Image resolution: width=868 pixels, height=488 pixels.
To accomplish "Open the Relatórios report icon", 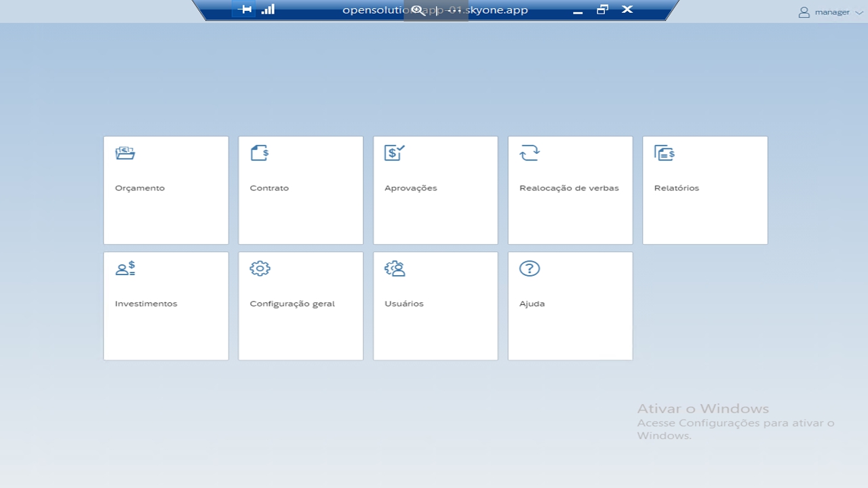I will pyautogui.click(x=664, y=153).
